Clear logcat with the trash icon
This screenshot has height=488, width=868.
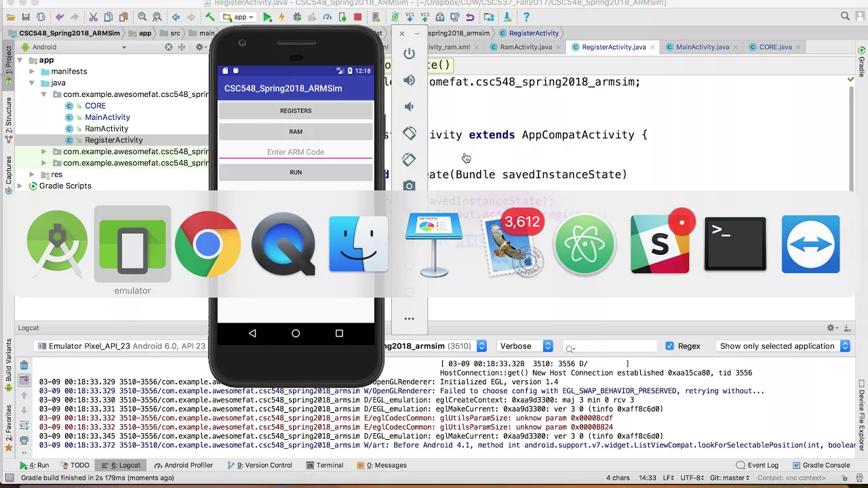tap(24, 366)
